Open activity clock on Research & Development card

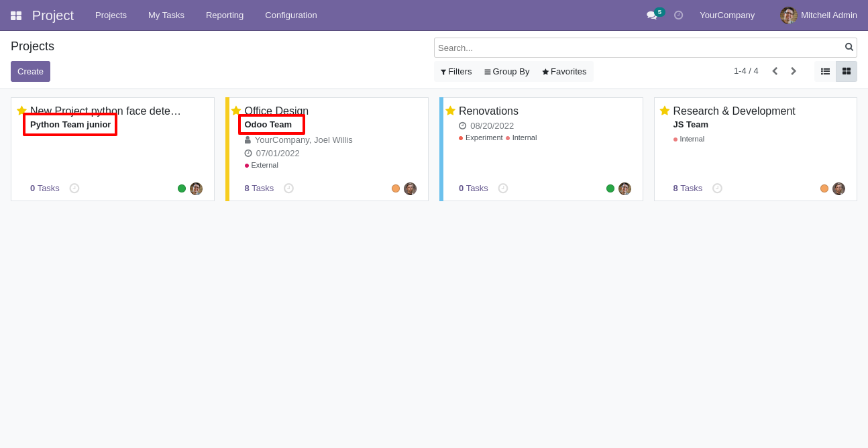point(717,188)
